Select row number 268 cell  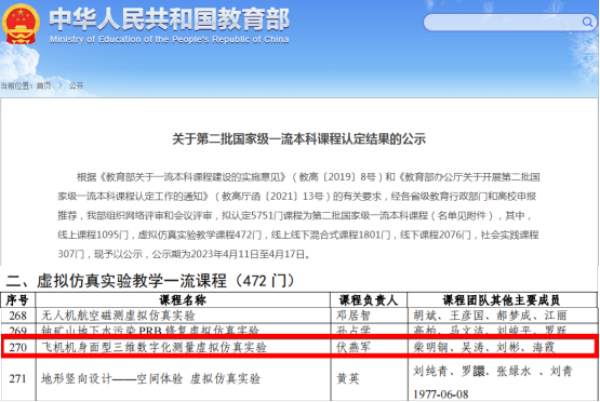click(18, 316)
